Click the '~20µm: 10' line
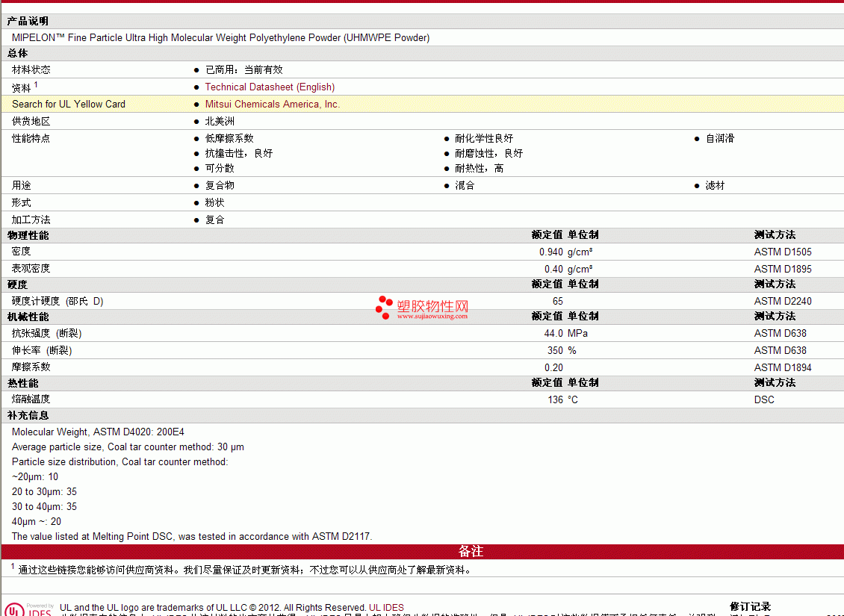The image size is (844, 616). pyautogui.click(x=35, y=476)
